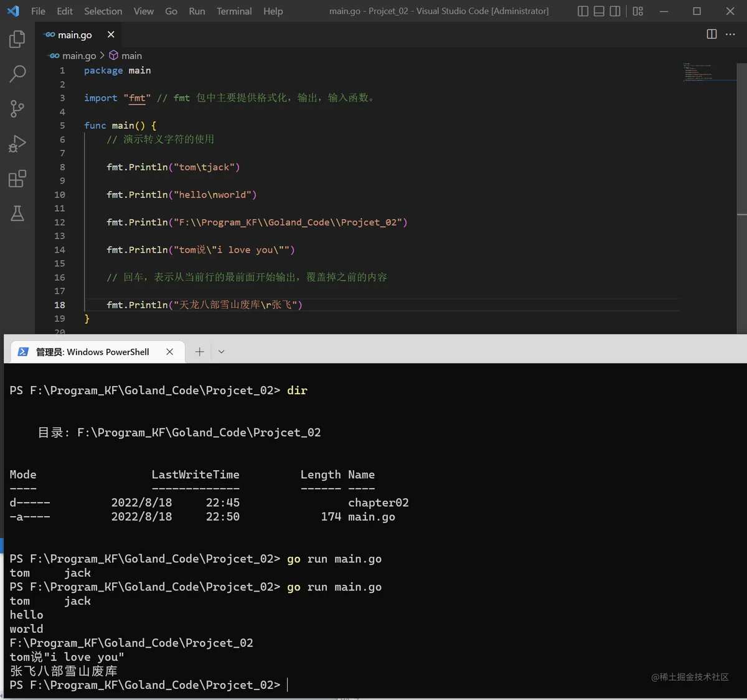Viewport: 747px width, 700px height.
Task: Open a new terminal tab with plus
Action: coord(199,352)
